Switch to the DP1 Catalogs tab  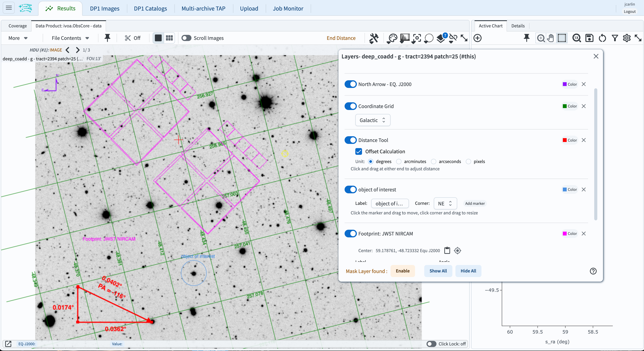[150, 8]
